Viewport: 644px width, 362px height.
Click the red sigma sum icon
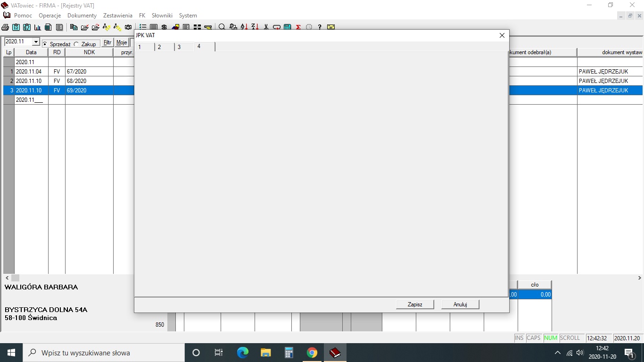click(x=298, y=27)
